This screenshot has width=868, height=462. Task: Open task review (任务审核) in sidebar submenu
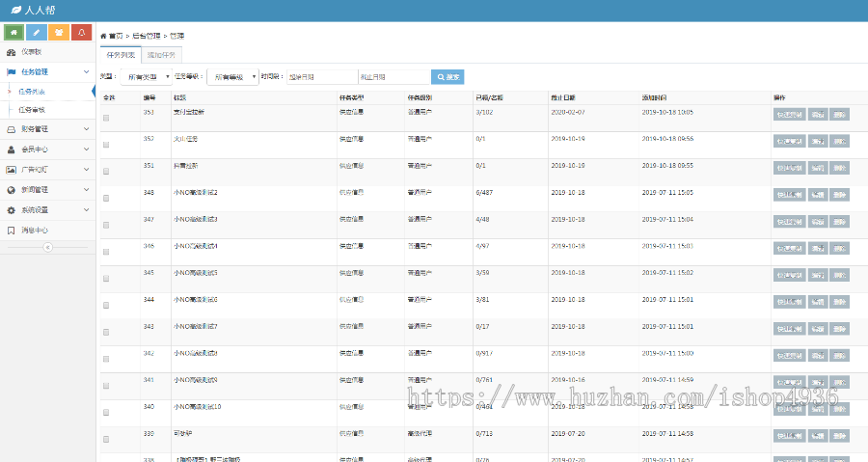click(32, 110)
